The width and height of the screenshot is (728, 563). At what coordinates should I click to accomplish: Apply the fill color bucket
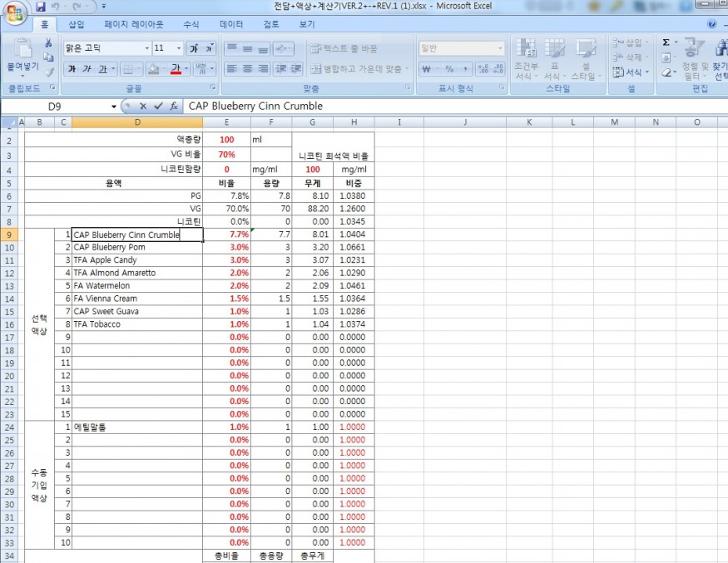(x=153, y=69)
